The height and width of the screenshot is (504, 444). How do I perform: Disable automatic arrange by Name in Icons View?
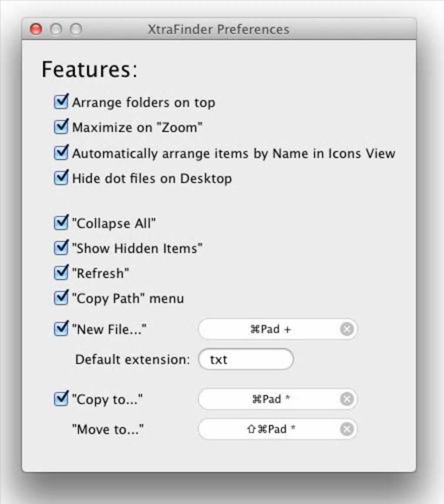point(61,153)
